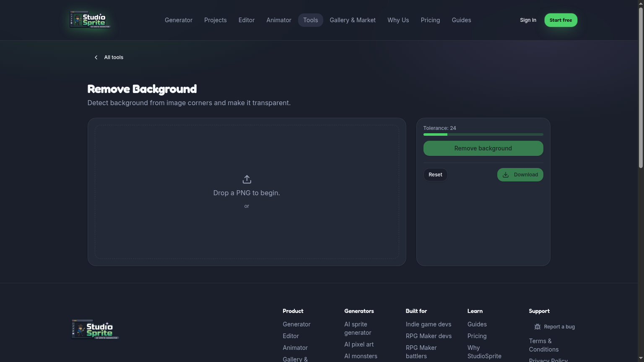
Task: Open RPG Maker devs footer link
Action: [x=428, y=336]
